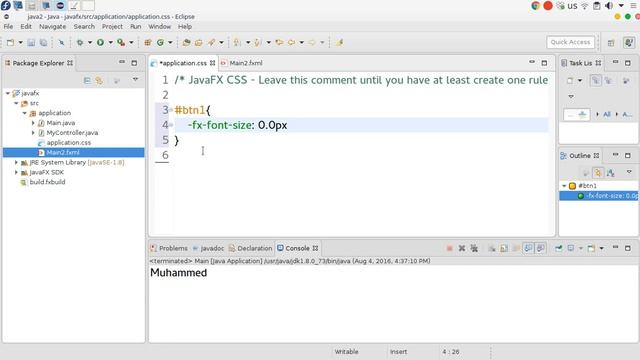This screenshot has height=360, width=640.
Task: Click the Next Annotation toolbar icon
Action: (237, 42)
